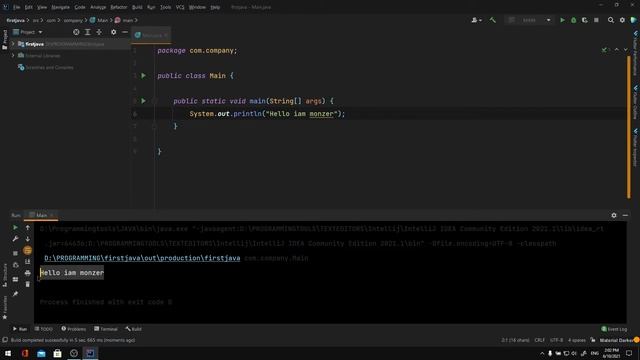The width and height of the screenshot is (640, 360).
Task: Open the run configuration Main dropdown
Action: [529, 20]
